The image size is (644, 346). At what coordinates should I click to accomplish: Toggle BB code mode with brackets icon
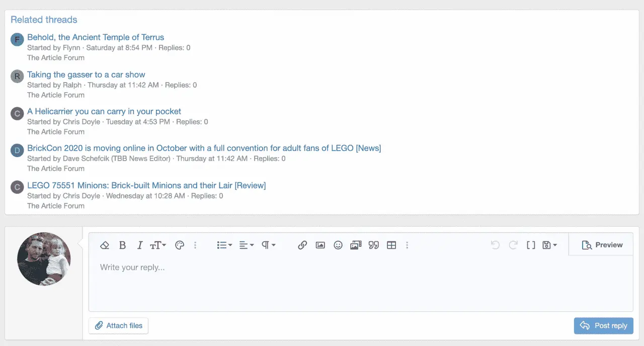(x=531, y=245)
